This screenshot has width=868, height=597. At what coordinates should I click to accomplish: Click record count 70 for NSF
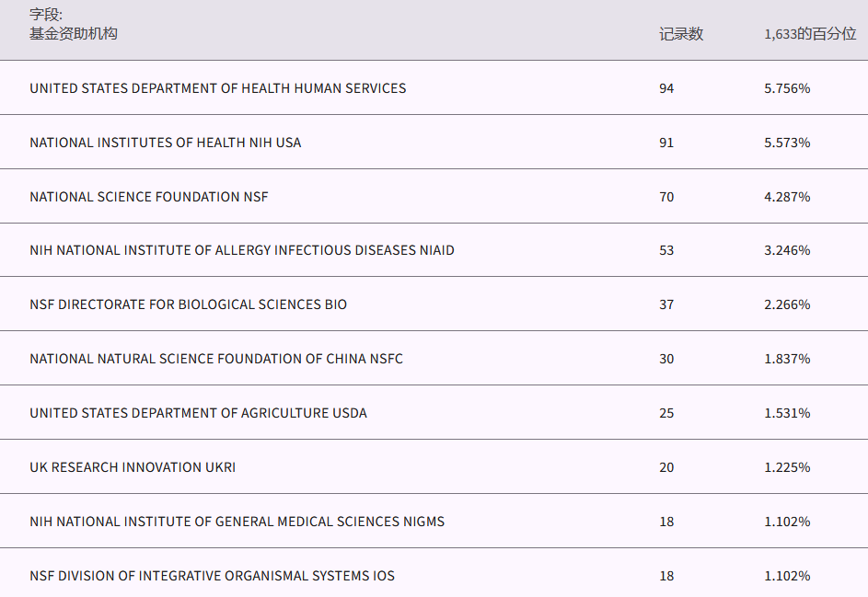pyautogui.click(x=666, y=197)
